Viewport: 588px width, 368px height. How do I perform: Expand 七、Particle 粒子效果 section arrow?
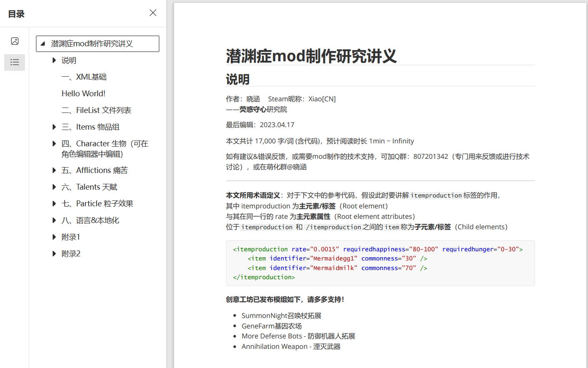click(x=54, y=204)
